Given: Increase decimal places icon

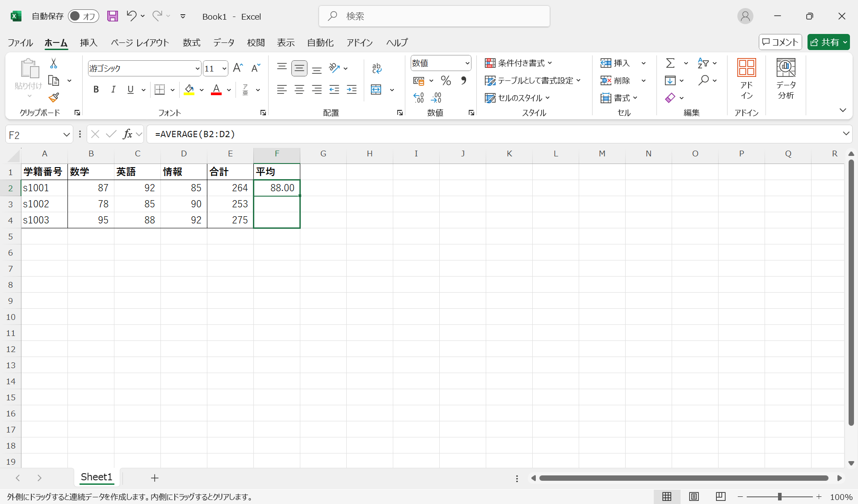Looking at the screenshot, I should click(418, 97).
